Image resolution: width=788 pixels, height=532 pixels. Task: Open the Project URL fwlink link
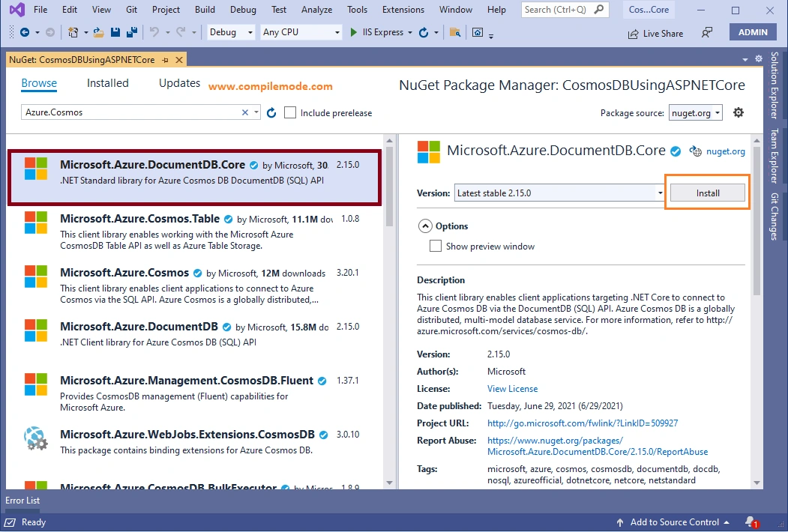(583, 423)
